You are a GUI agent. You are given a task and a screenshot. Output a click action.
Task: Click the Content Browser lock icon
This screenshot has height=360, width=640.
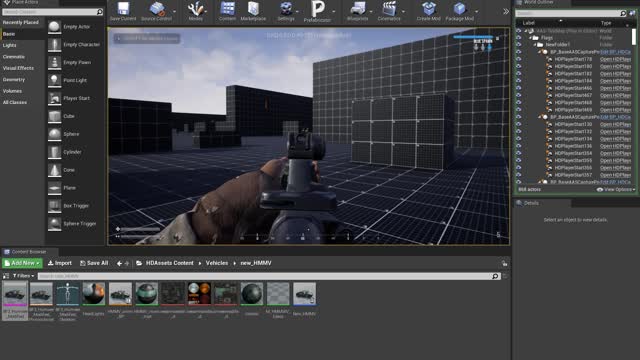point(505,264)
